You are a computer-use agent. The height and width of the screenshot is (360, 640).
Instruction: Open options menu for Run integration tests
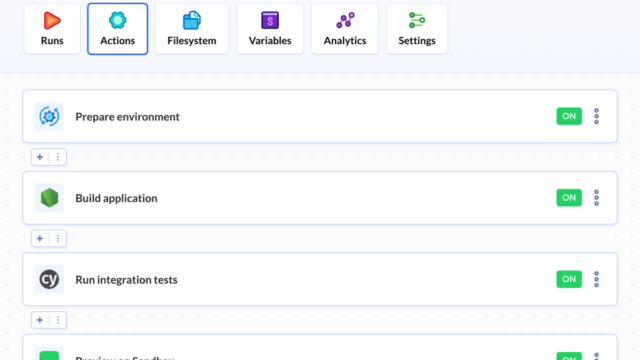pos(596,280)
